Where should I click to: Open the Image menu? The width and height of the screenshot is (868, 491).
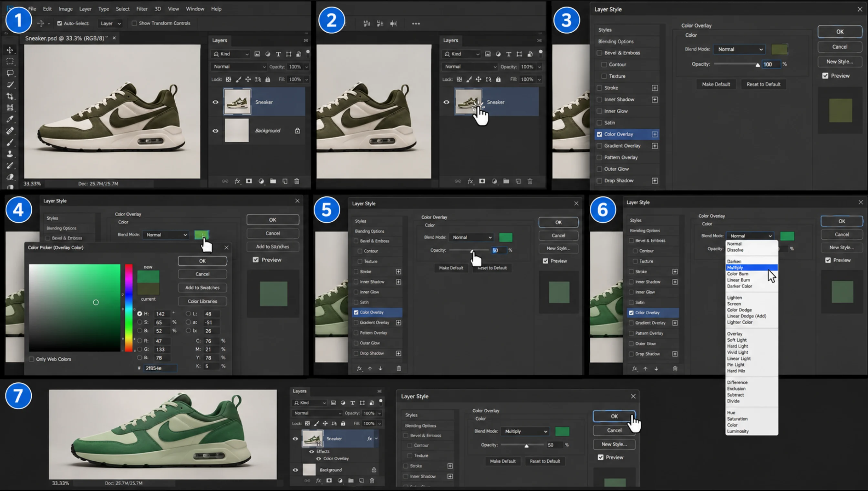click(x=66, y=9)
